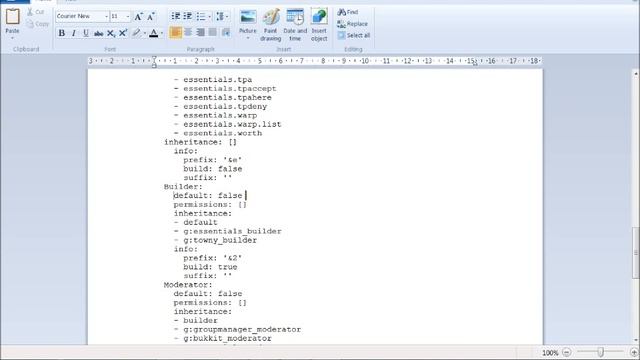Click the '- essentials.tpahere' line
Image resolution: width=640 pixels, height=360 pixels.
pos(223,98)
